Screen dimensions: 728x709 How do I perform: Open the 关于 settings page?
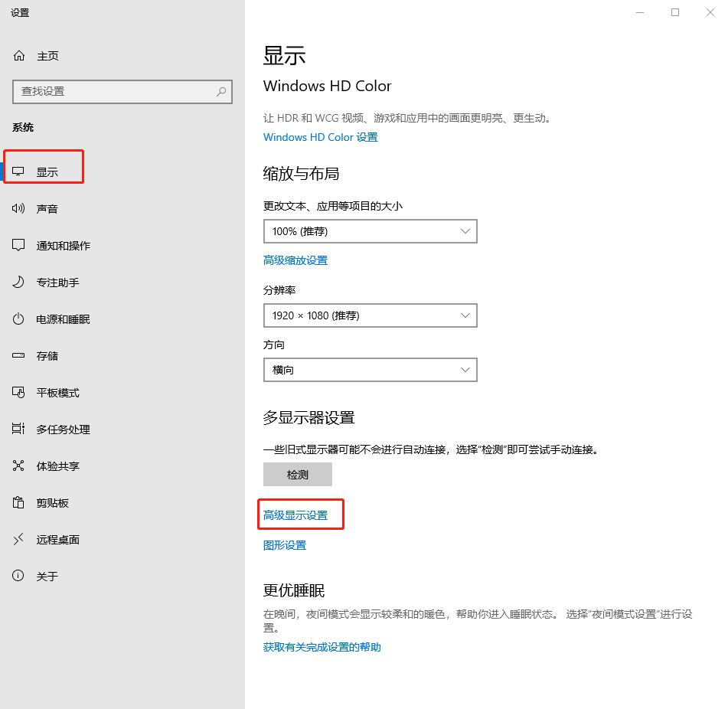tap(47, 577)
